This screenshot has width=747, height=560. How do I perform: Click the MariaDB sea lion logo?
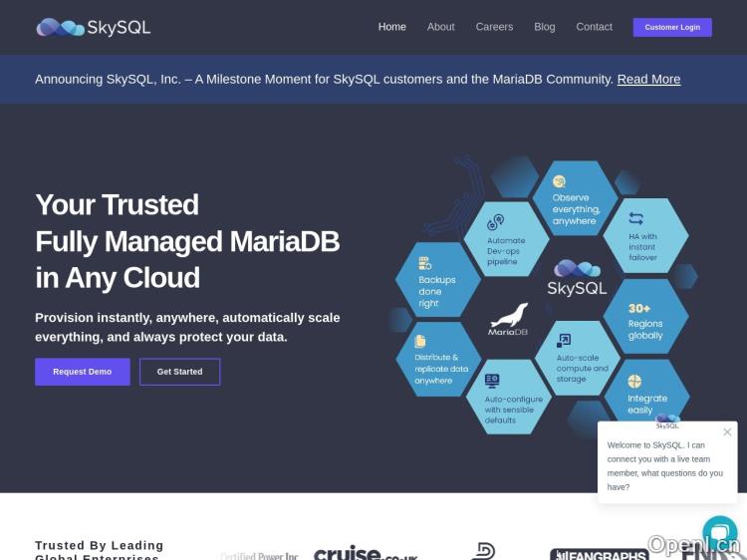point(508,319)
